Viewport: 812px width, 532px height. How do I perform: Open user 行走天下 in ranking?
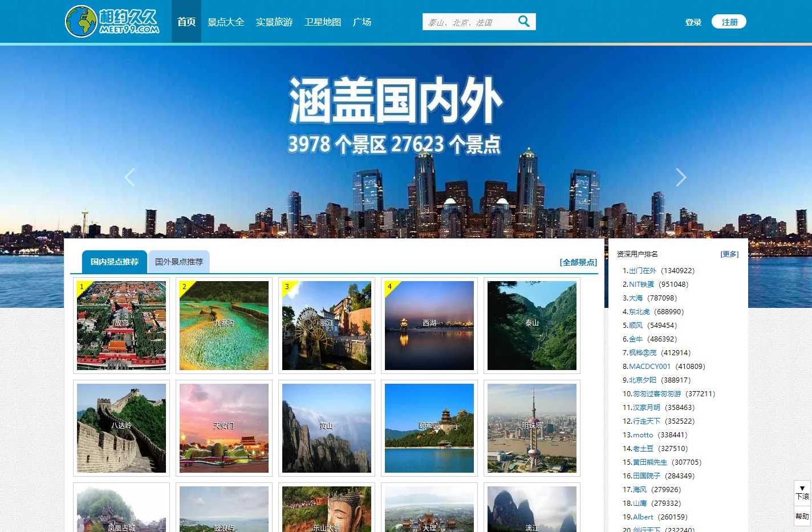click(647, 421)
